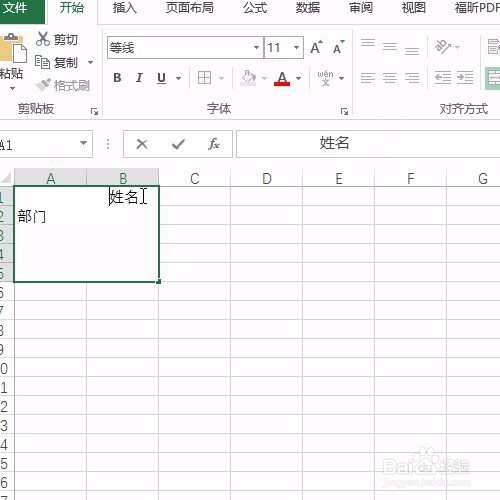Toggle Underline formatting

161,78
